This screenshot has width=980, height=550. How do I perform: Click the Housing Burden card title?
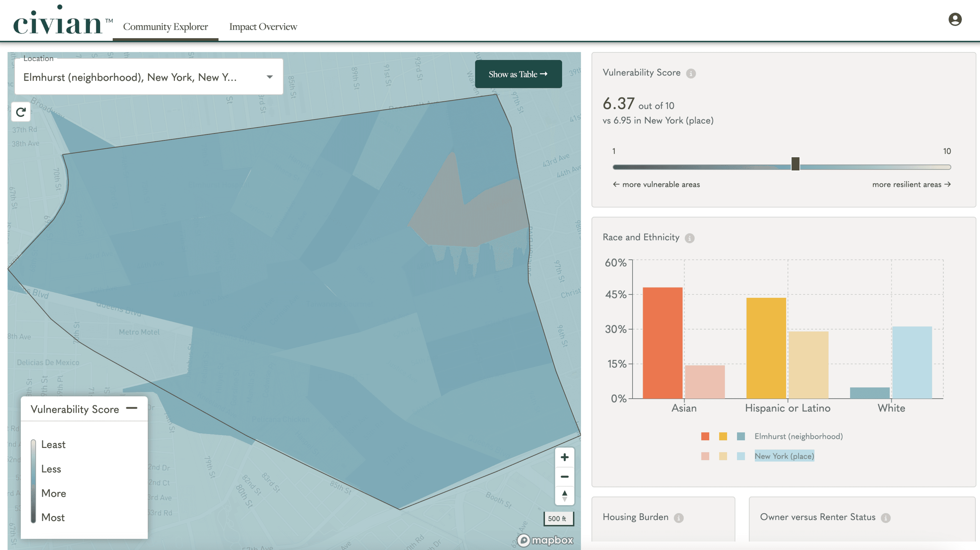pyautogui.click(x=635, y=517)
